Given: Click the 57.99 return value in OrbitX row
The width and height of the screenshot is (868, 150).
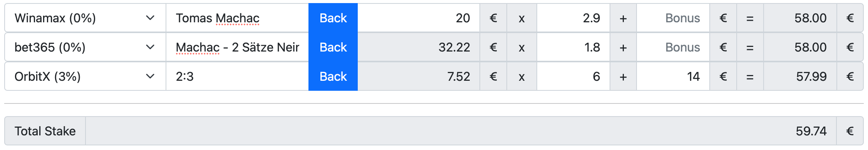Looking at the screenshot, I should pos(811,77).
